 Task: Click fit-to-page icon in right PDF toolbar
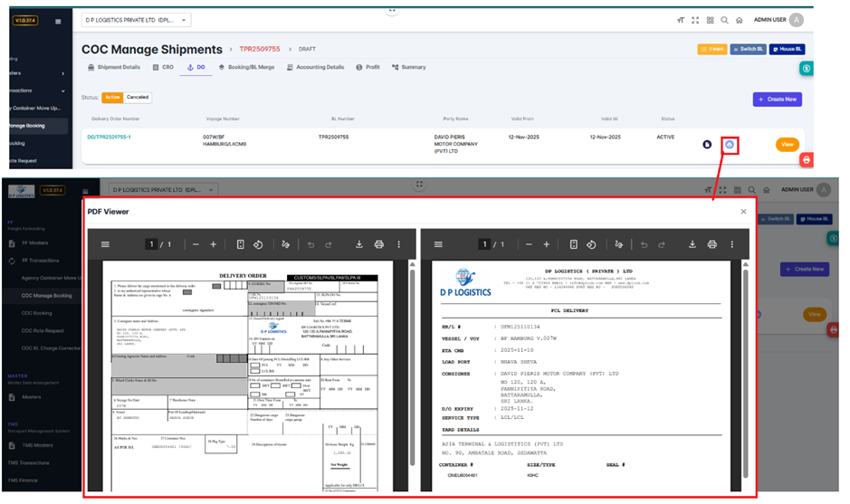[574, 244]
